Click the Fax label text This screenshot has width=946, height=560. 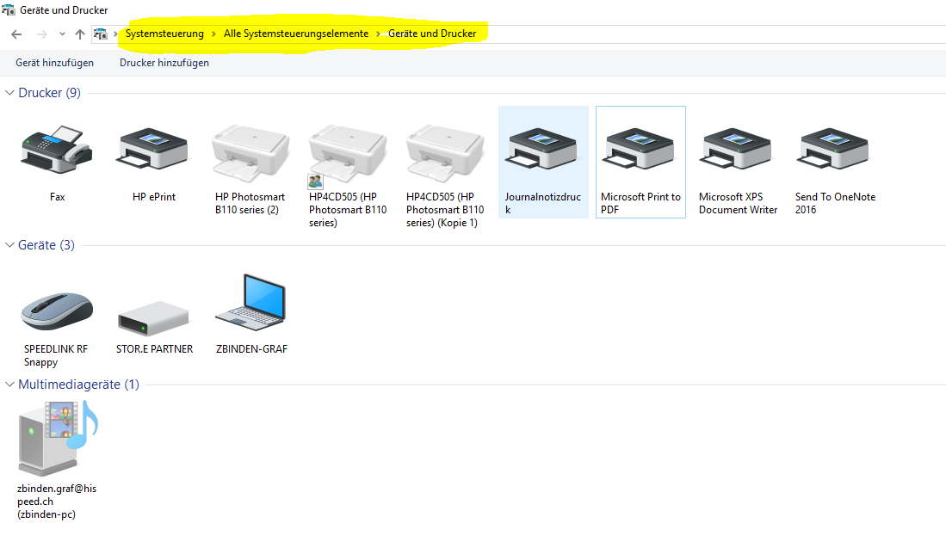pyautogui.click(x=58, y=197)
